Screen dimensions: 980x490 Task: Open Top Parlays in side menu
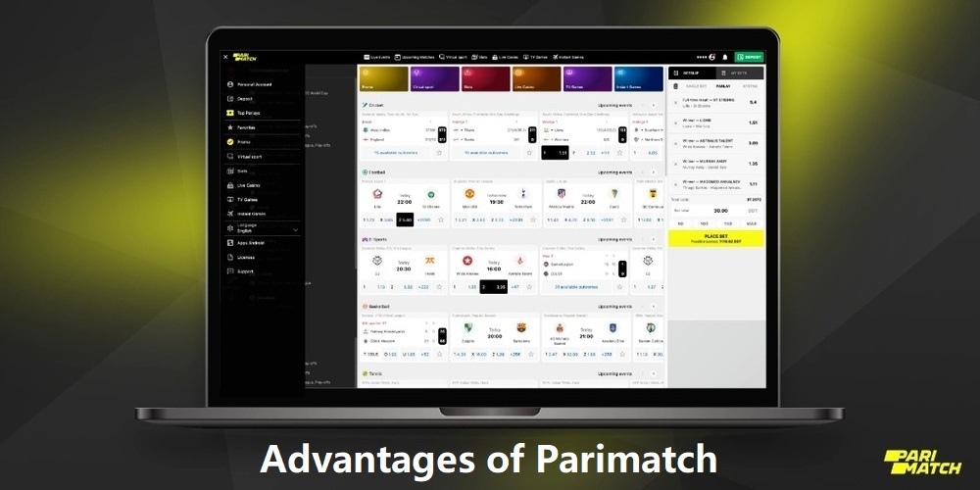[x=244, y=113]
